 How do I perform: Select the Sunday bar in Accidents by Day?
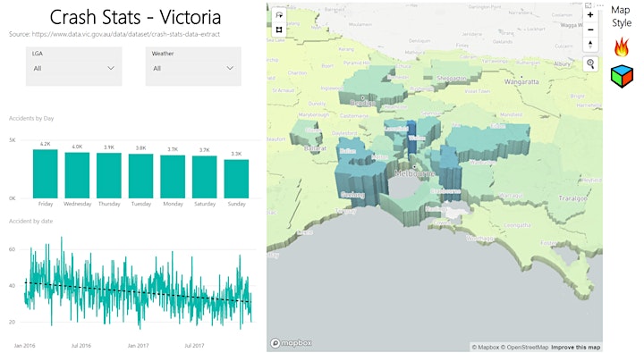pos(236,179)
